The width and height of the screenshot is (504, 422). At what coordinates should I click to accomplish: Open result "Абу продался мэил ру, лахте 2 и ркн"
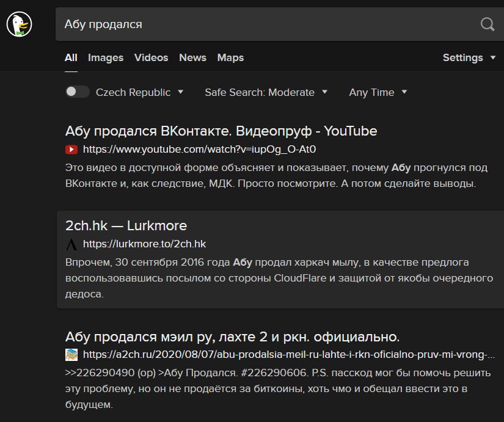(x=232, y=337)
